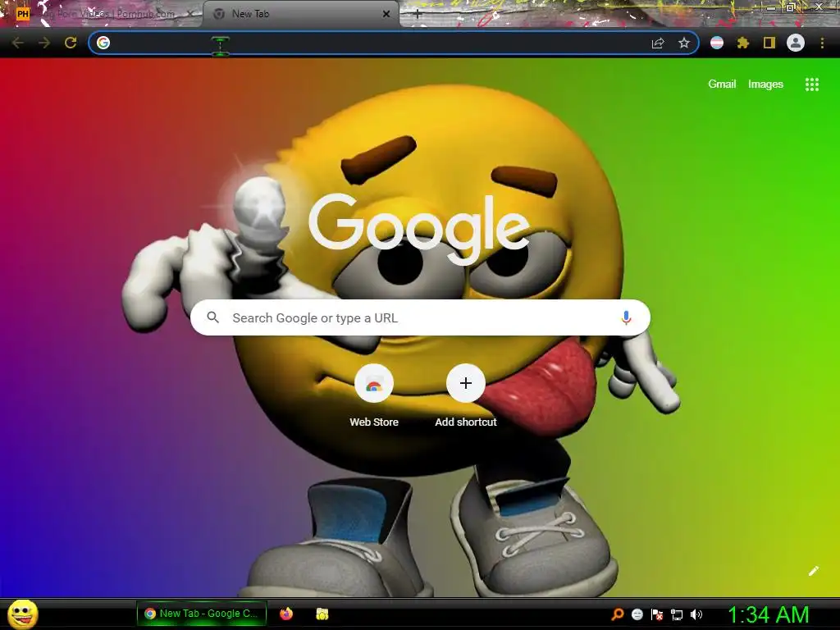This screenshot has height=630, width=840.
Task: Open the Gmail link
Action: (722, 84)
